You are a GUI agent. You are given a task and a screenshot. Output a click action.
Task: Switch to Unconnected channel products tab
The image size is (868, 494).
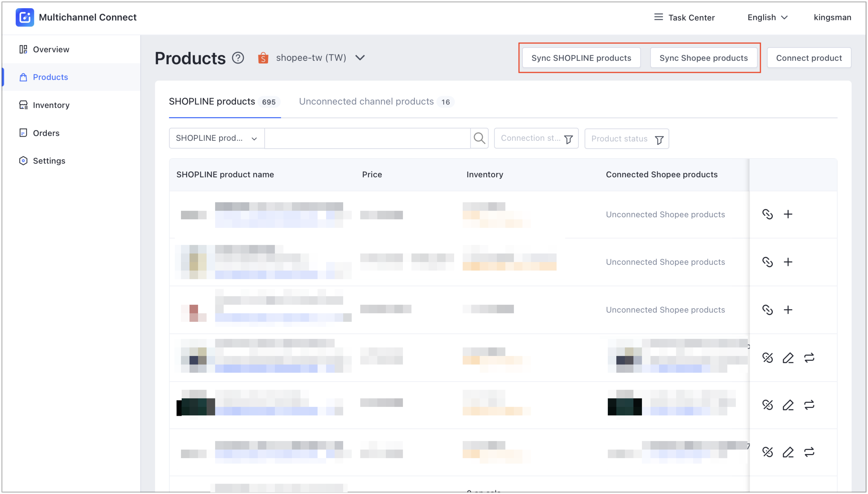point(376,101)
